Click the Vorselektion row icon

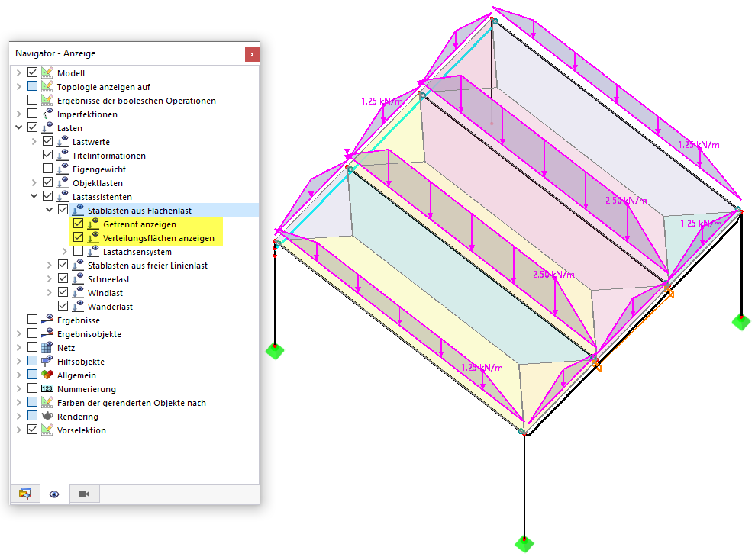click(x=47, y=430)
